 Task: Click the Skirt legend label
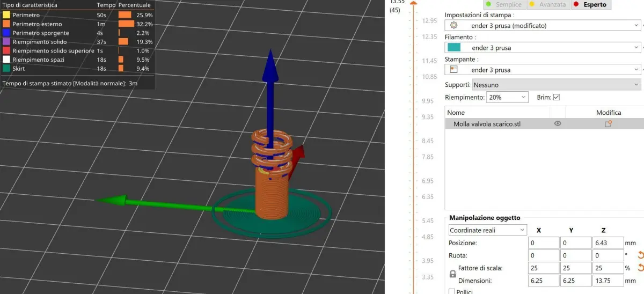pyautogui.click(x=19, y=69)
